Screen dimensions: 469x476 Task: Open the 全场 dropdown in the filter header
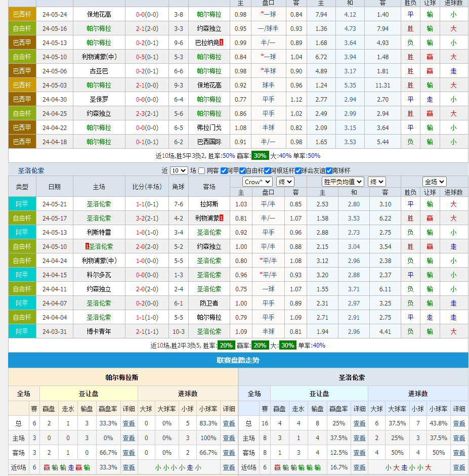434,182
